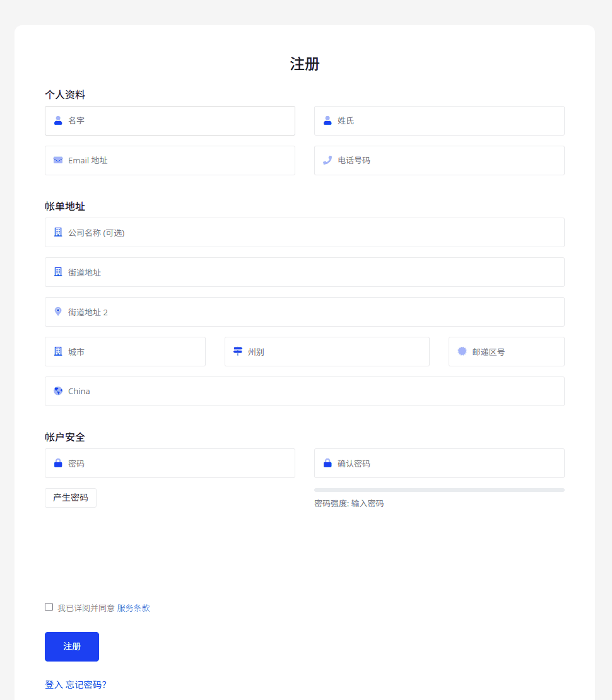Click the building icon in the 街道地址 field

[x=58, y=272]
